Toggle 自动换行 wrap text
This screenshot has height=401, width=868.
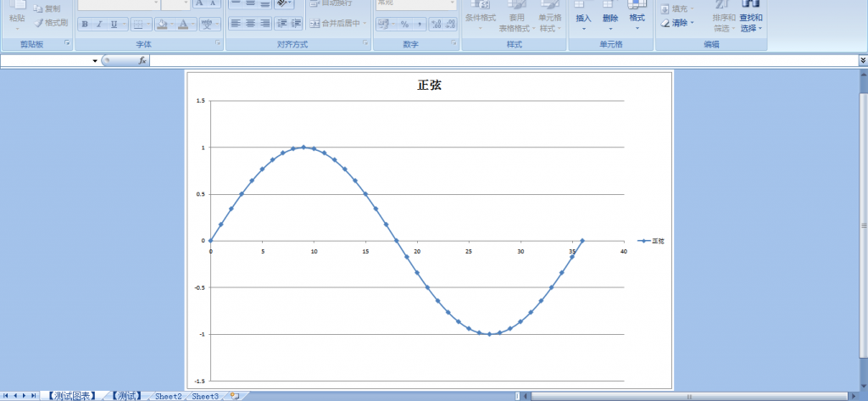(x=330, y=3)
